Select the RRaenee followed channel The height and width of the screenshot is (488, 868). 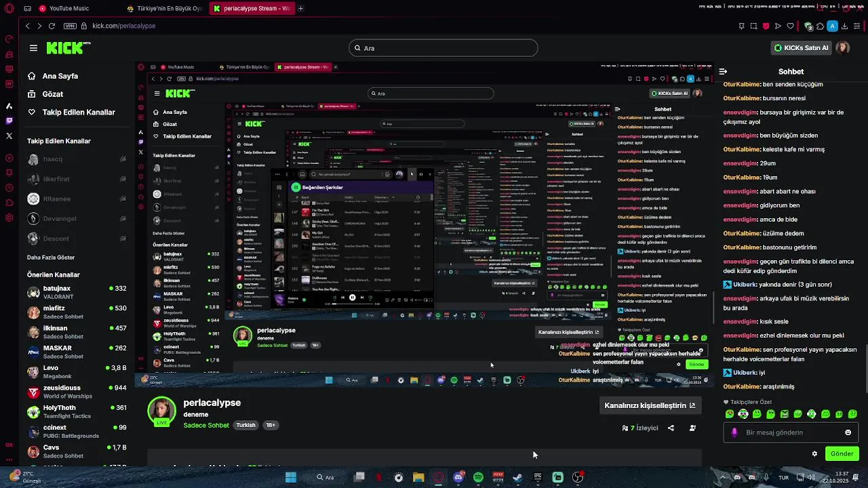click(x=77, y=199)
